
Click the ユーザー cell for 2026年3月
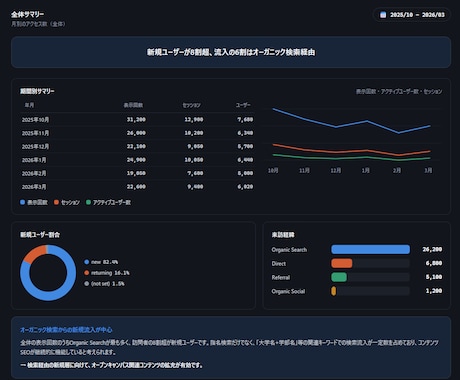[x=245, y=187]
